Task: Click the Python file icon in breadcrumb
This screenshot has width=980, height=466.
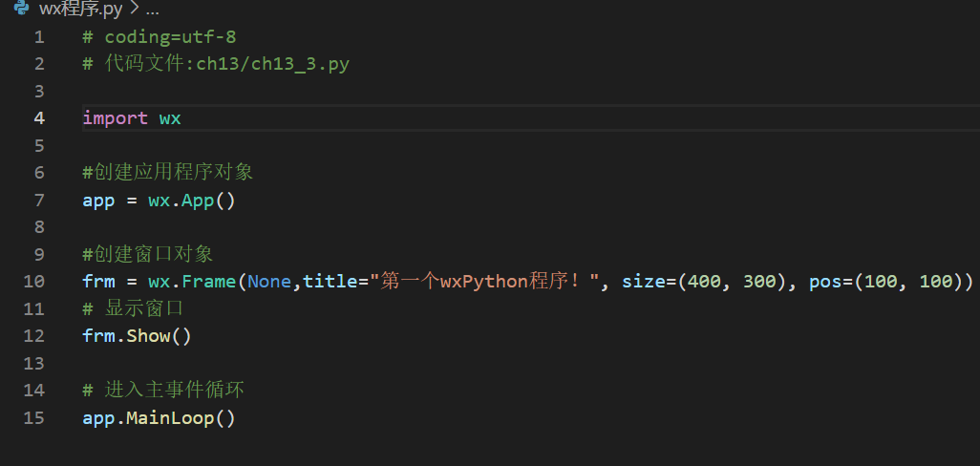Action: point(21,10)
